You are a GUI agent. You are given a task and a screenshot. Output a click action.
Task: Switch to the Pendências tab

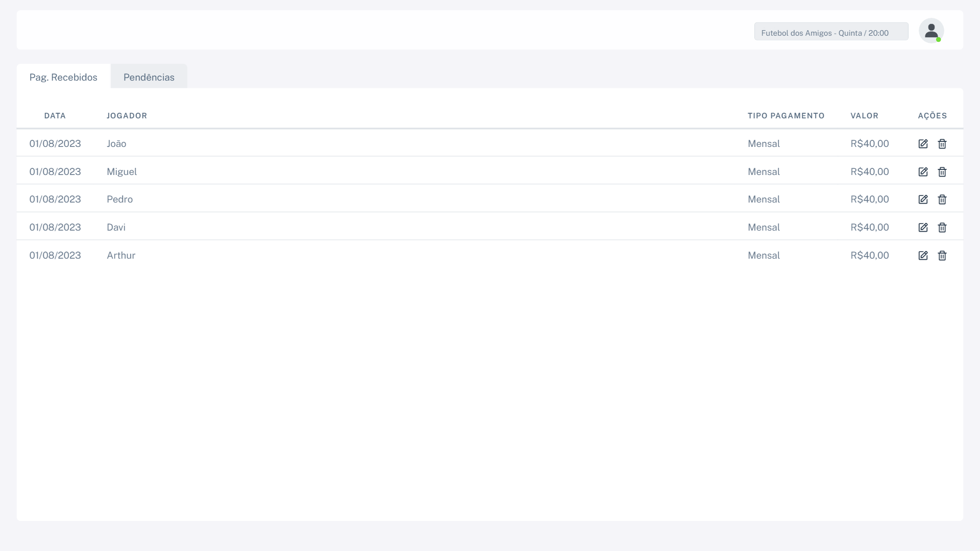(x=149, y=77)
